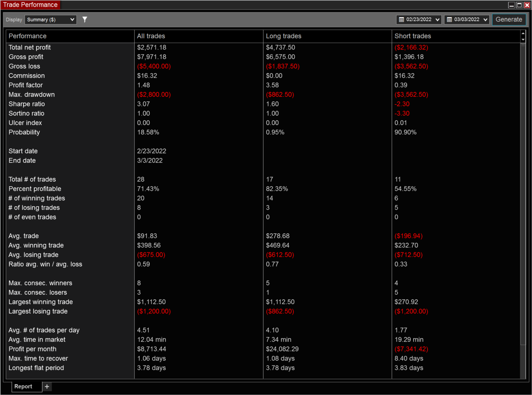Click the Max. consec. losers label
Screen dimensions: 532x395
[38, 293]
